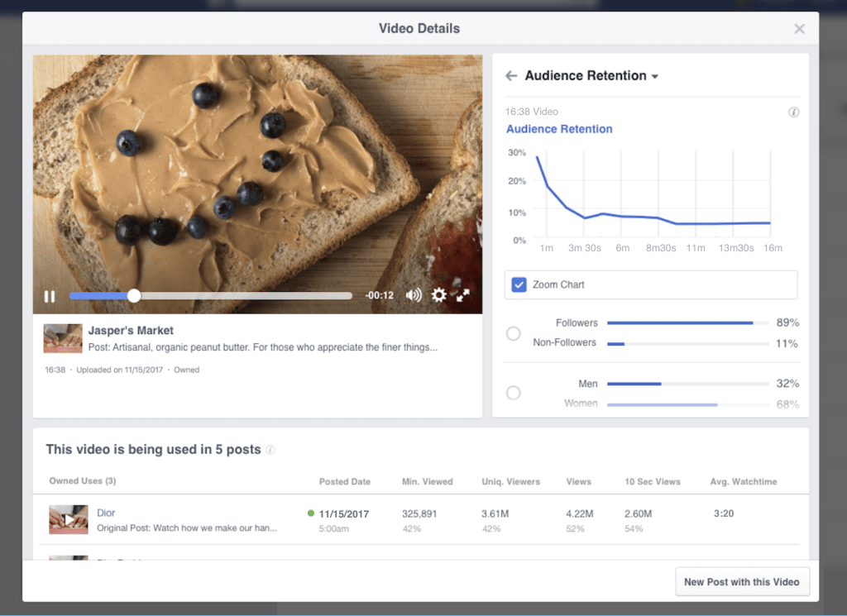This screenshot has width=847, height=616.
Task: Enter fullscreen video mode
Action: coord(463,295)
